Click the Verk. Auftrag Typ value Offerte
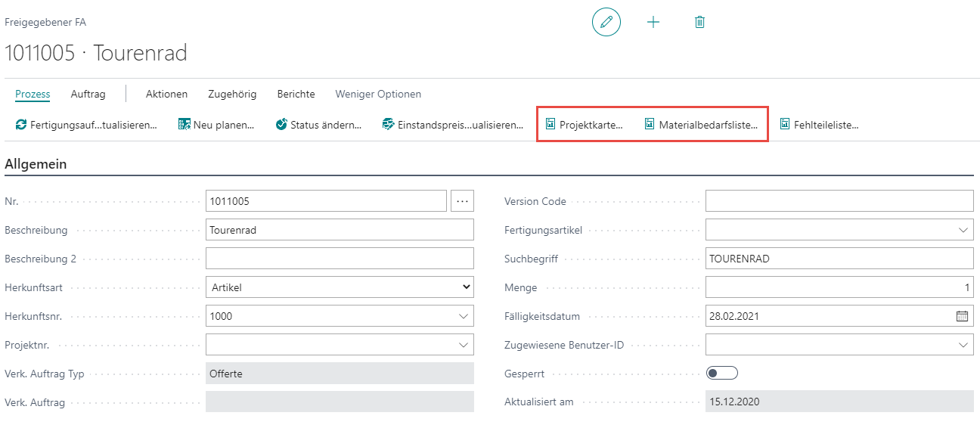This screenshot has width=980, height=428. [x=226, y=374]
